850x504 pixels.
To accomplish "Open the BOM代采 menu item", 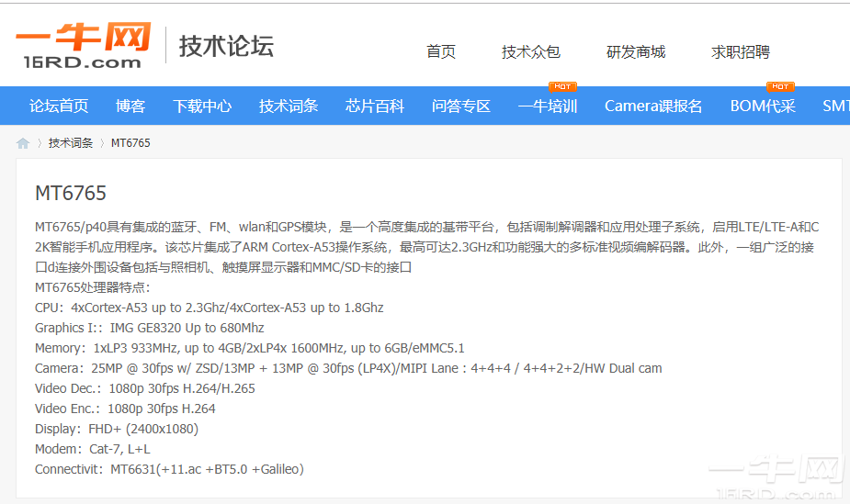I will tap(763, 106).
